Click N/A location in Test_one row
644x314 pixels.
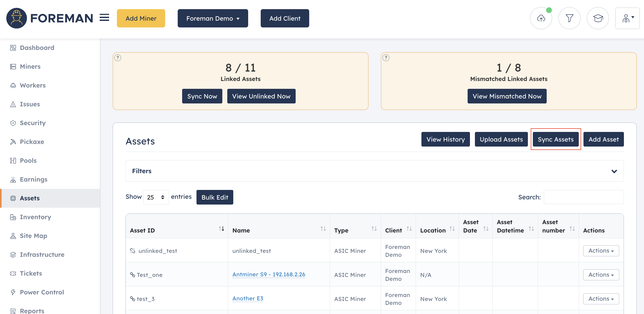tap(426, 275)
